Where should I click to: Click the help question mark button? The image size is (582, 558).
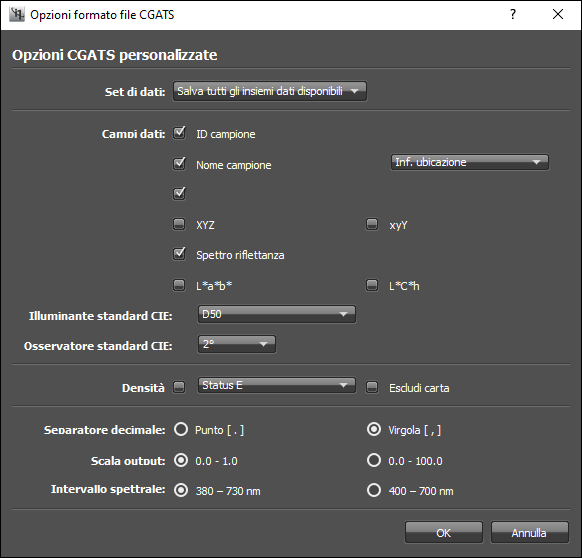(513, 14)
